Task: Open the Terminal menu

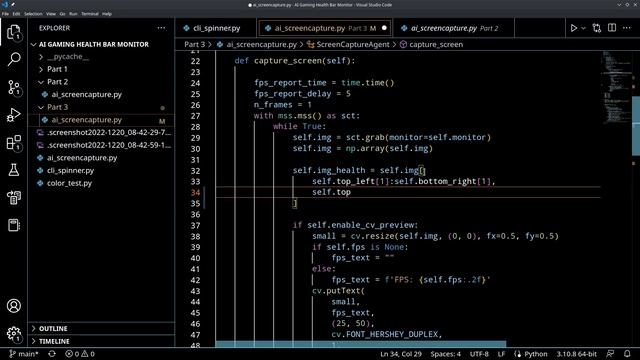Action: [x=90, y=13]
